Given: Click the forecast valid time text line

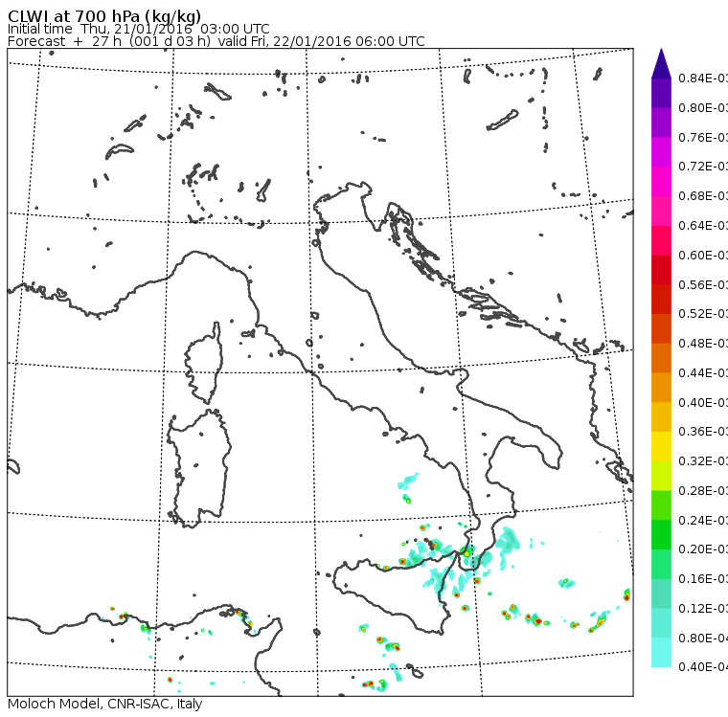Looking at the screenshot, I should coord(216,42).
